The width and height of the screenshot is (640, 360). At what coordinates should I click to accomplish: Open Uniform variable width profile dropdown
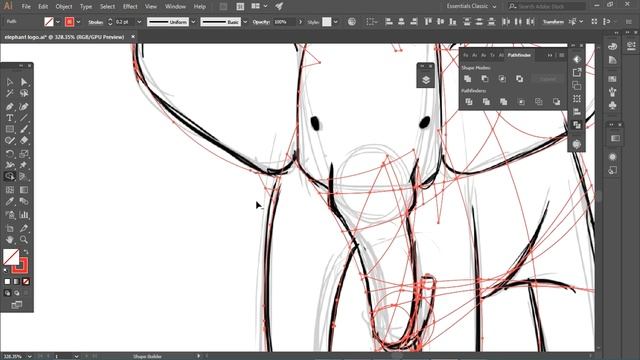pyautogui.click(x=193, y=22)
